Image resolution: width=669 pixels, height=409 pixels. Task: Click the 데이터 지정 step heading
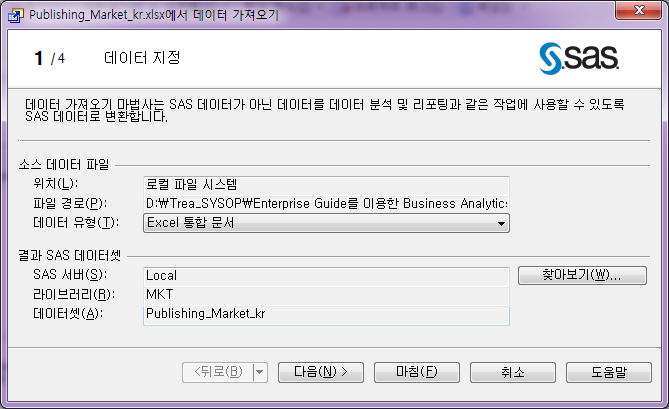(142, 58)
